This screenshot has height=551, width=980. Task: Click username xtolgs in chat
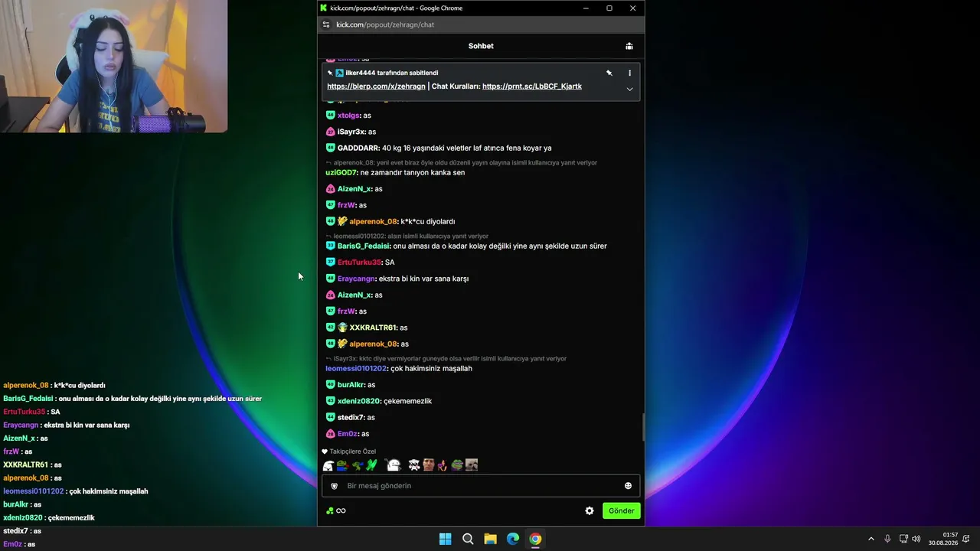coord(348,116)
